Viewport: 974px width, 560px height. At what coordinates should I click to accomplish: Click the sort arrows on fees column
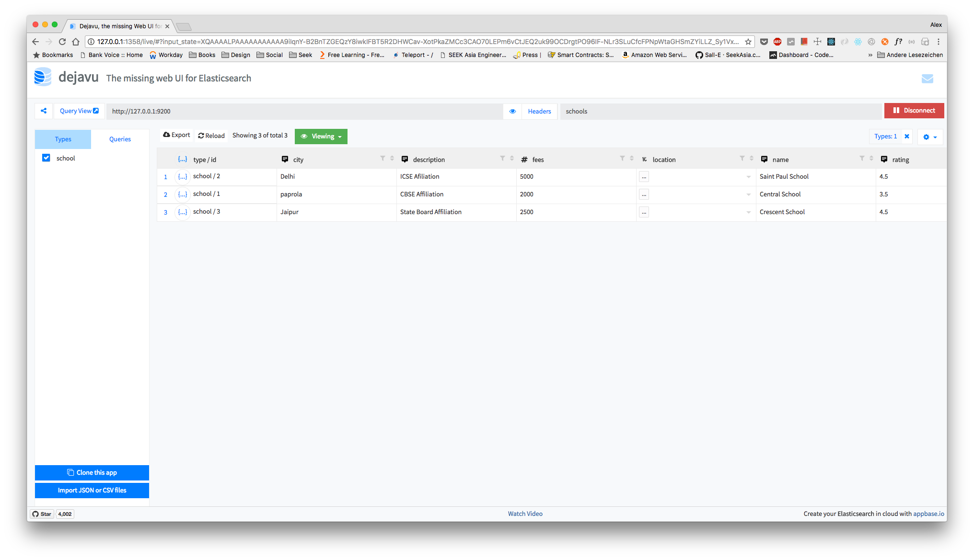tap(632, 159)
